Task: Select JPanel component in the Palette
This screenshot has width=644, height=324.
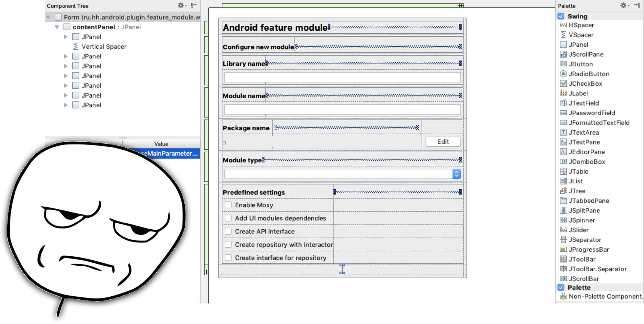Action: [x=574, y=45]
